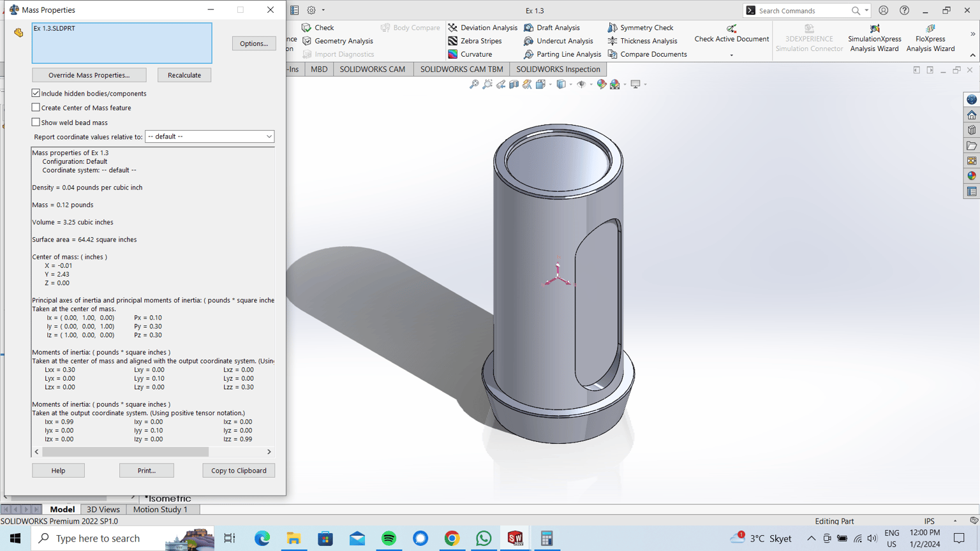The image size is (980, 551).
Task: Click Previous View icon
Action: point(501,84)
